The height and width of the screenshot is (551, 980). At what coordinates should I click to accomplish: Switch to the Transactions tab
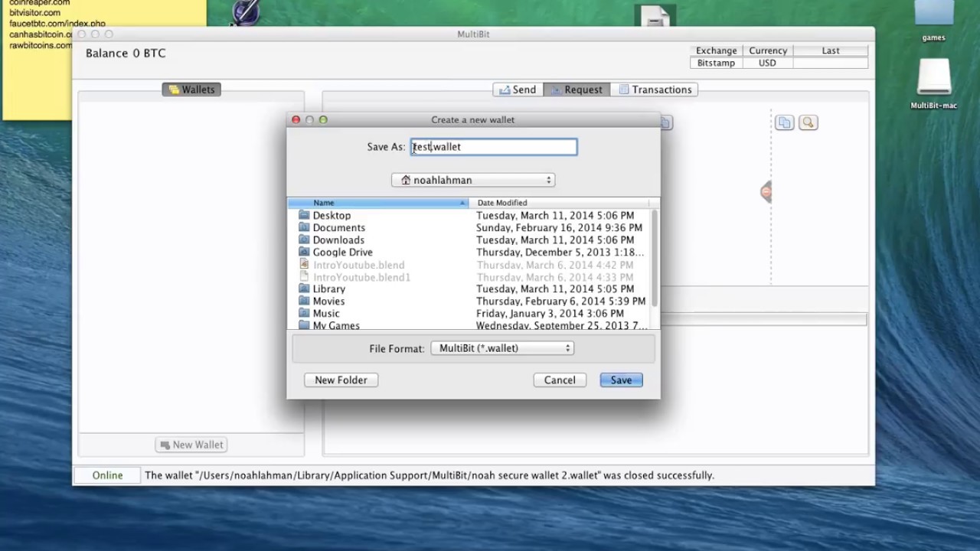pyautogui.click(x=655, y=90)
